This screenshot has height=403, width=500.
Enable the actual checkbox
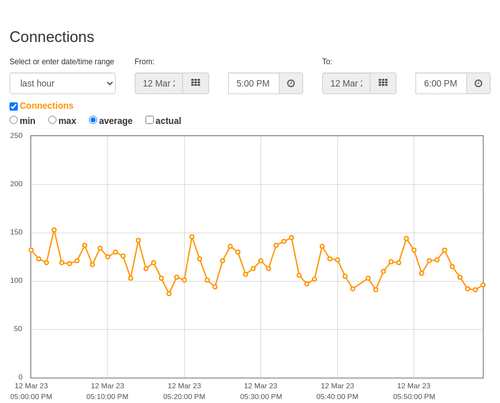coord(149,120)
